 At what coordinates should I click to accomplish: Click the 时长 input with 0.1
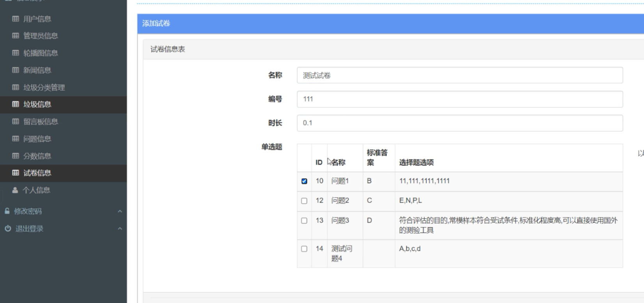tap(459, 123)
